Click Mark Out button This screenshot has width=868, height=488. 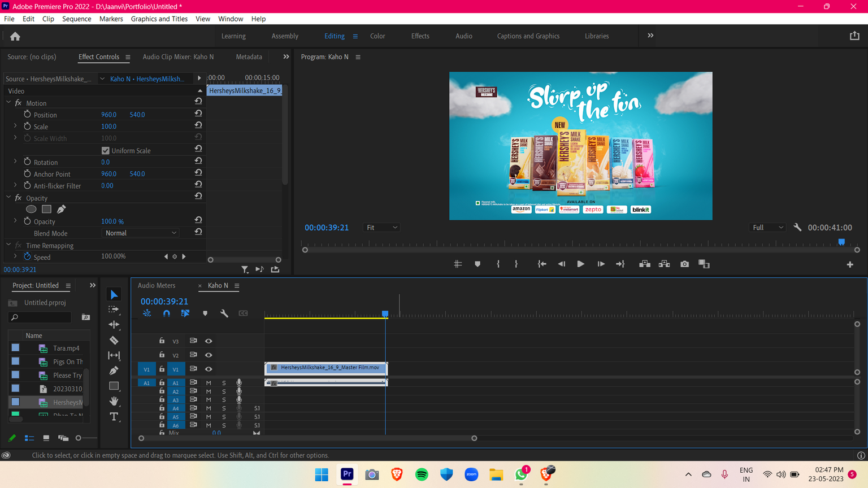(516, 264)
